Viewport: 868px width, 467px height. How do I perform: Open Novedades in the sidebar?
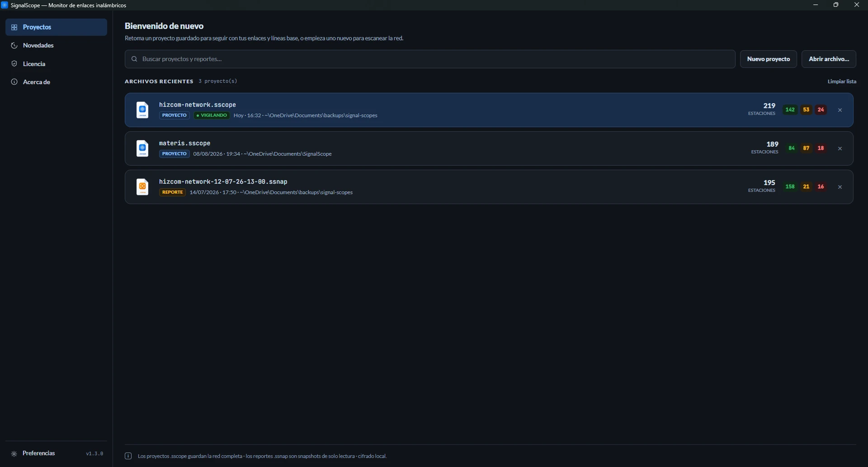(x=56, y=45)
